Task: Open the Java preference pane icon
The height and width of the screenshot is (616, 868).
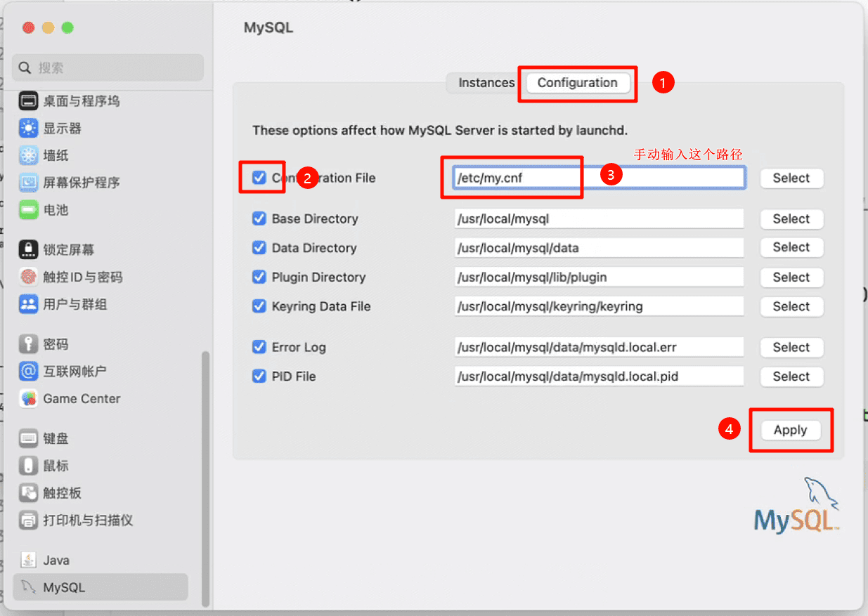Action: click(x=28, y=560)
